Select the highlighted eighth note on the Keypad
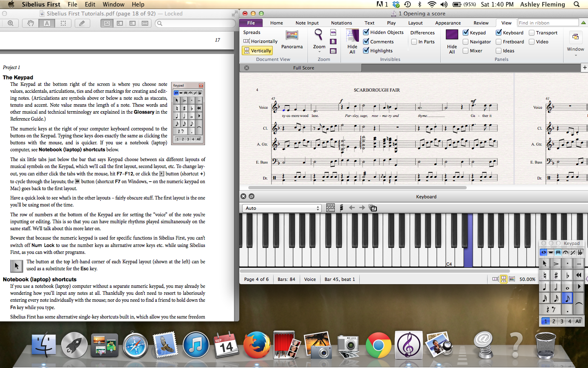The image size is (588, 368). [x=567, y=298]
